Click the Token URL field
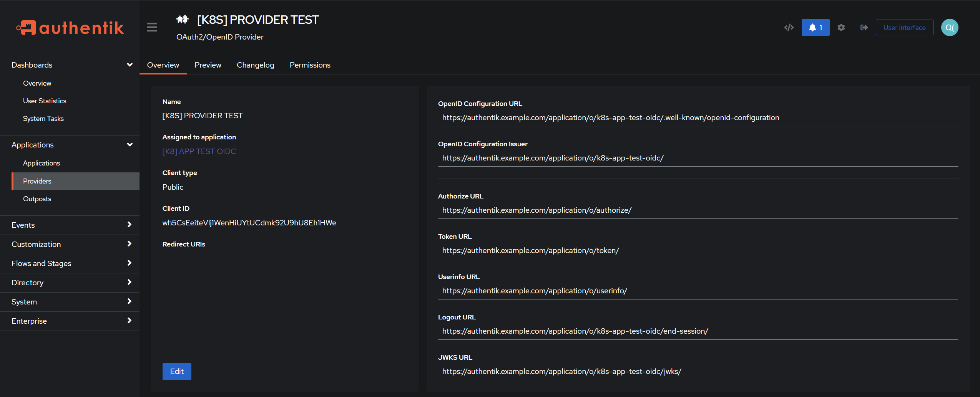 pyautogui.click(x=698, y=251)
